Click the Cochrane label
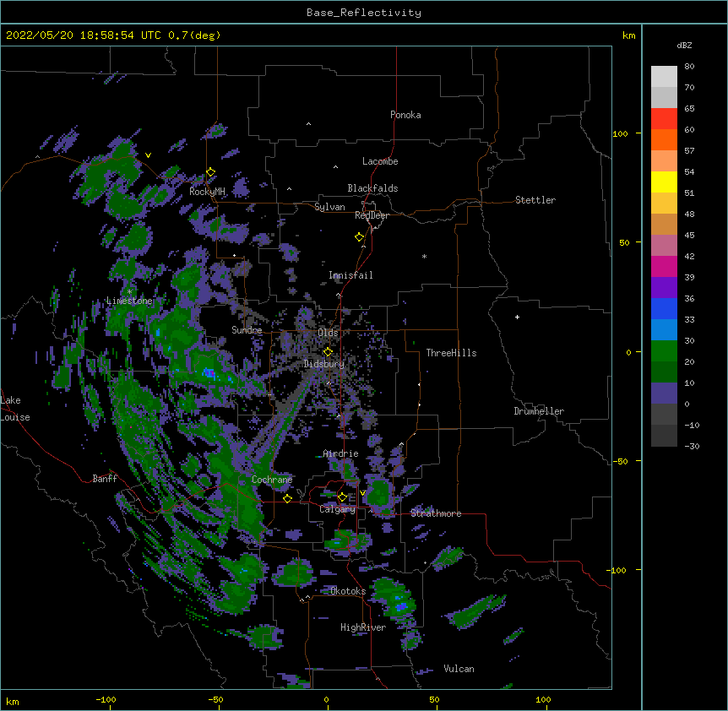This screenshot has height=711, width=728. (x=272, y=480)
